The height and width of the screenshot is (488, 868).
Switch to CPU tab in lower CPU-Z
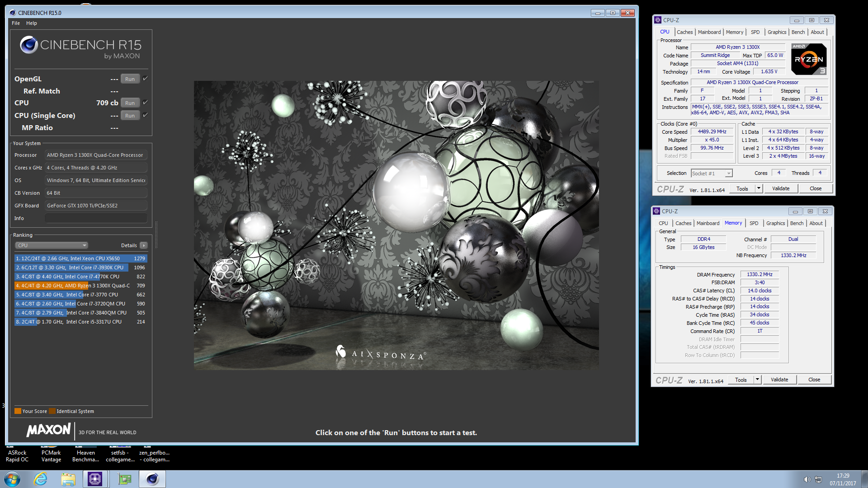[663, 223]
